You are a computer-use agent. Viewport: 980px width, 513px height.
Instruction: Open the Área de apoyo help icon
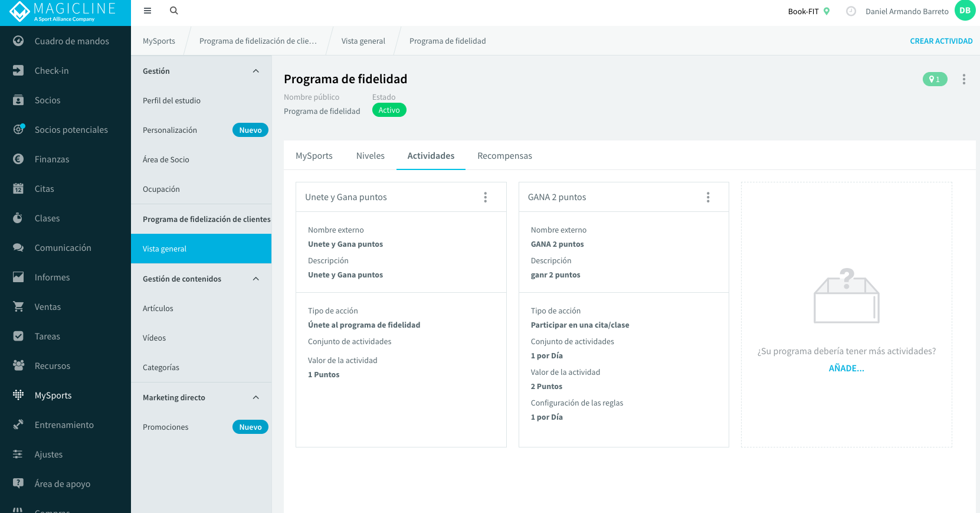pyautogui.click(x=18, y=483)
